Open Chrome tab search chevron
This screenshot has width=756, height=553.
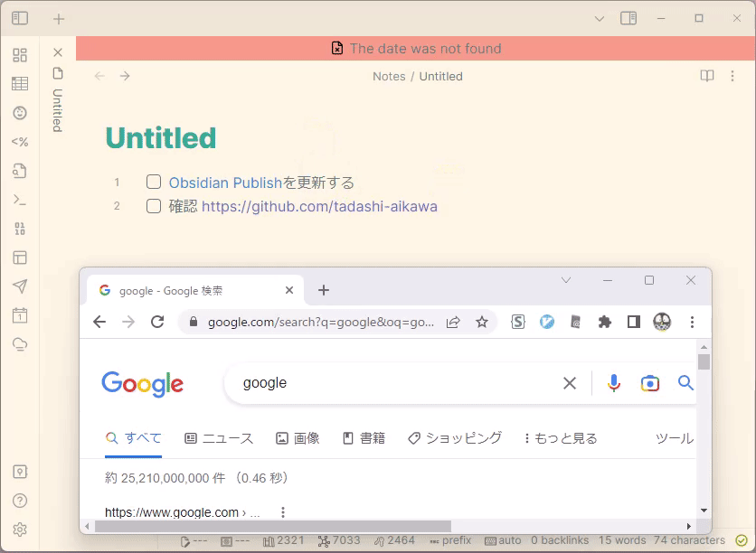point(566,280)
